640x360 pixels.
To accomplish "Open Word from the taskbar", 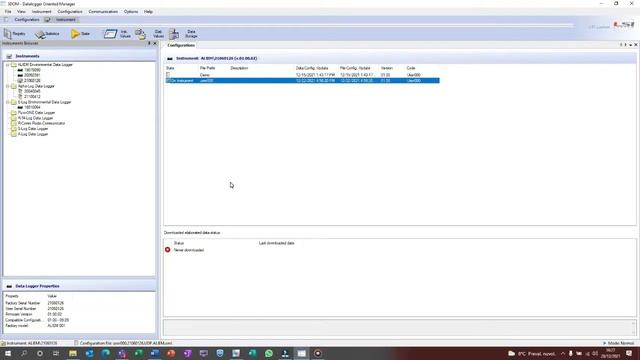I will point(155,353).
